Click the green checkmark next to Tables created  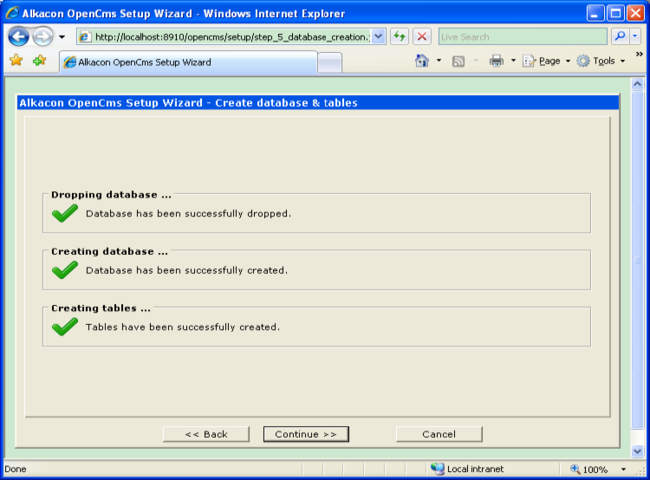(x=65, y=327)
